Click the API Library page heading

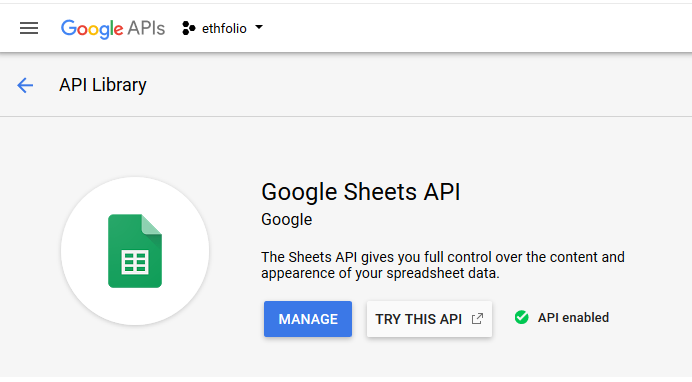[x=103, y=85]
